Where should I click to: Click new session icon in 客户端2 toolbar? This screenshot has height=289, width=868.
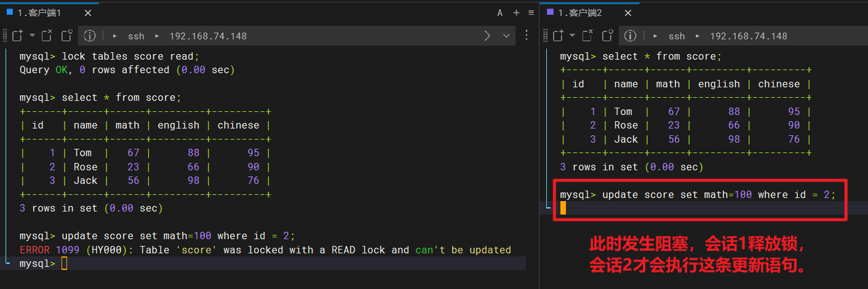pyautogui.click(x=557, y=36)
